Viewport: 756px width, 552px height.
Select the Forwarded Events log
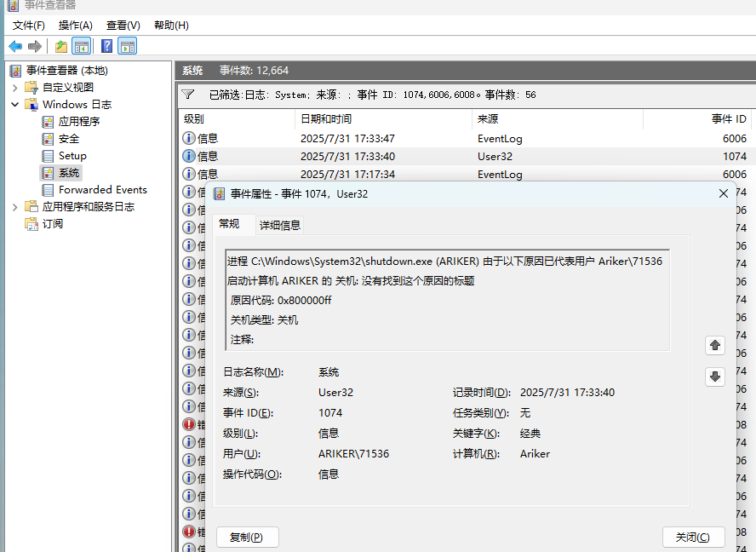(x=103, y=190)
